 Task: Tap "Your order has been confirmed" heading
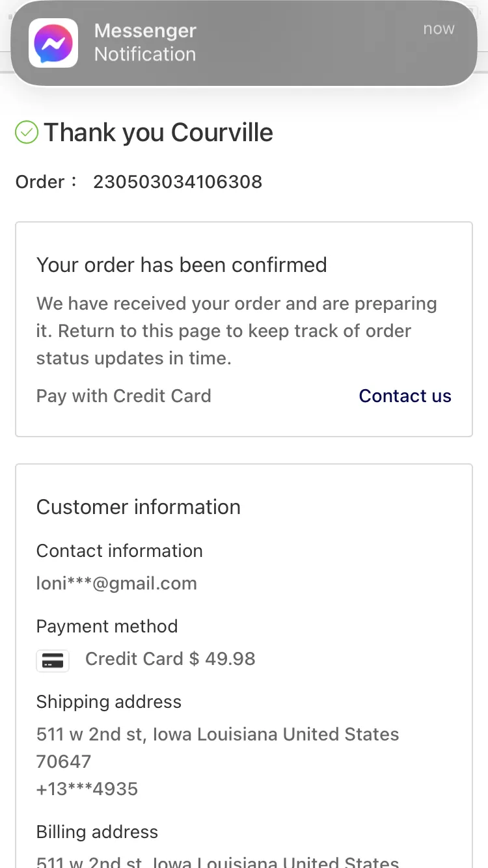[x=182, y=265]
